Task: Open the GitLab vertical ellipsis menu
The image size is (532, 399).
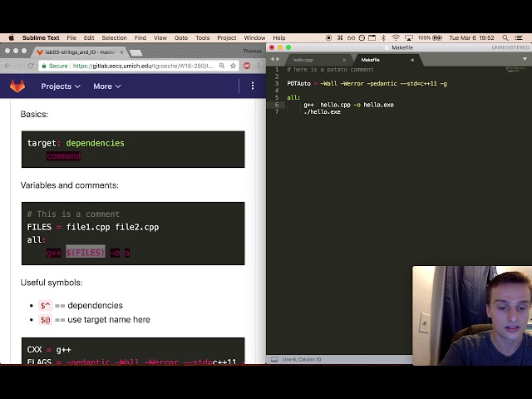Action: [253, 86]
